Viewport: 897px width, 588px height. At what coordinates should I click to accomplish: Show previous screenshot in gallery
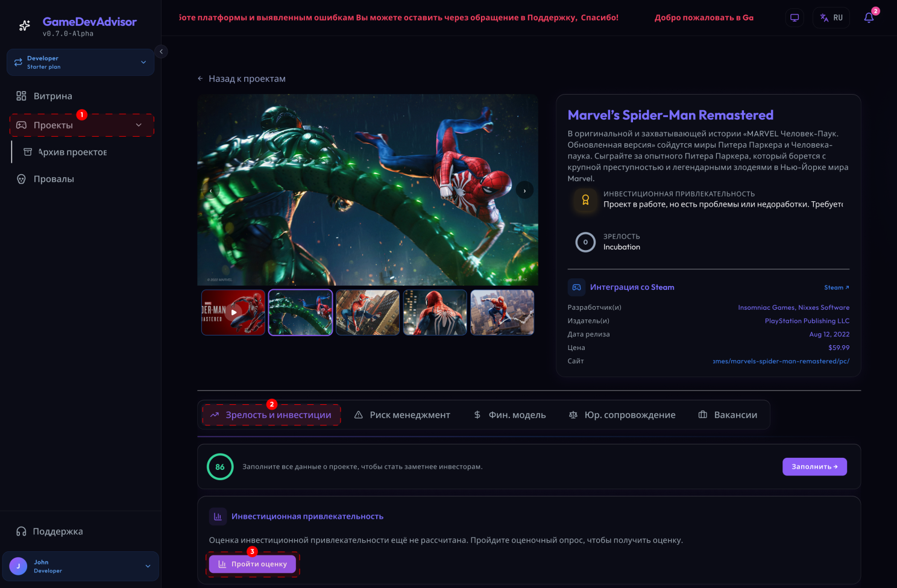(211, 190)
